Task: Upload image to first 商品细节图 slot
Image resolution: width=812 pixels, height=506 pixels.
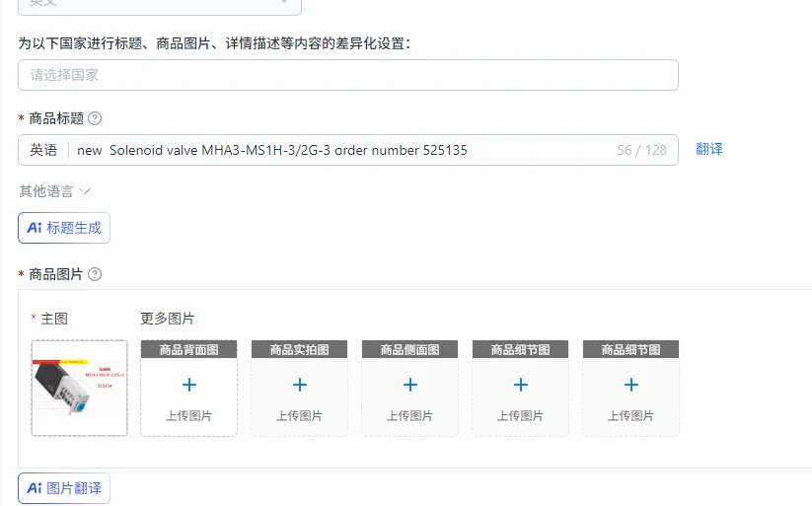Action: 520,389
